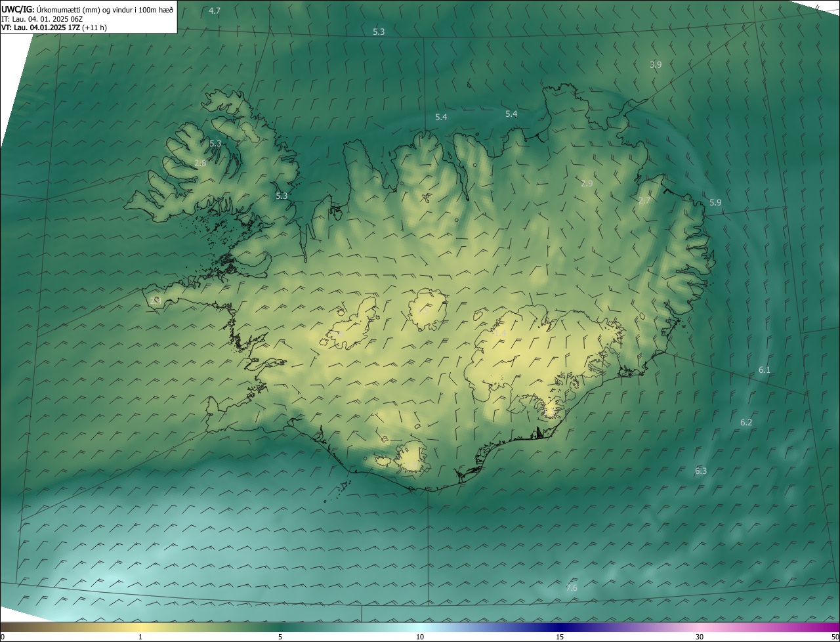840x642 pixels.
Task: Click the VT valid time line 17Z
Action: 54,28
